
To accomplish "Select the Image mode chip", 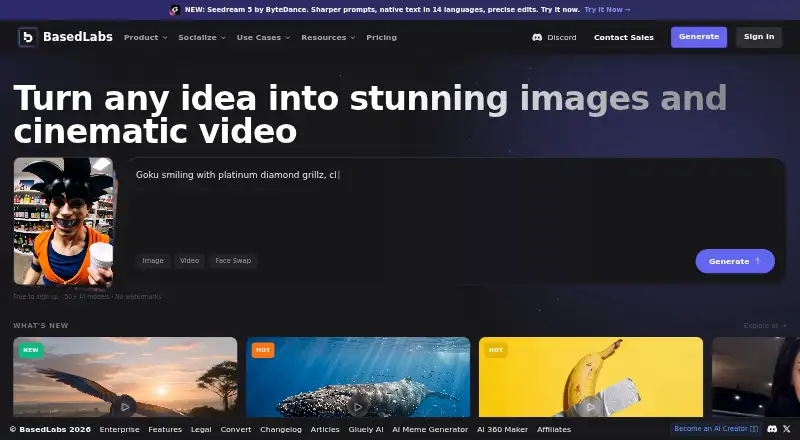I will click(153, 261).
